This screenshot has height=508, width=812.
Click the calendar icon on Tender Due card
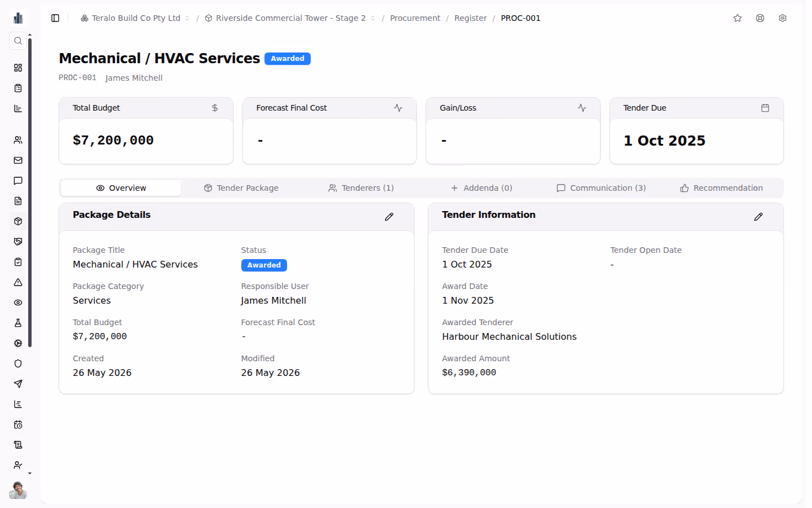click(765, 108)
